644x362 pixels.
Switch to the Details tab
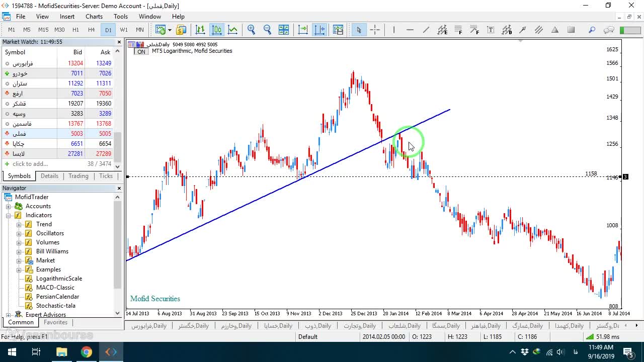tap(49, 176)
